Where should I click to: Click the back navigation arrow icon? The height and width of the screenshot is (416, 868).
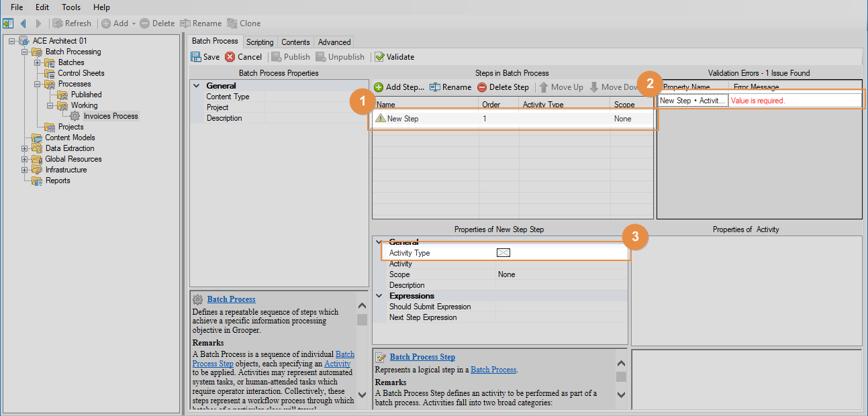click(x=23, y=23)
